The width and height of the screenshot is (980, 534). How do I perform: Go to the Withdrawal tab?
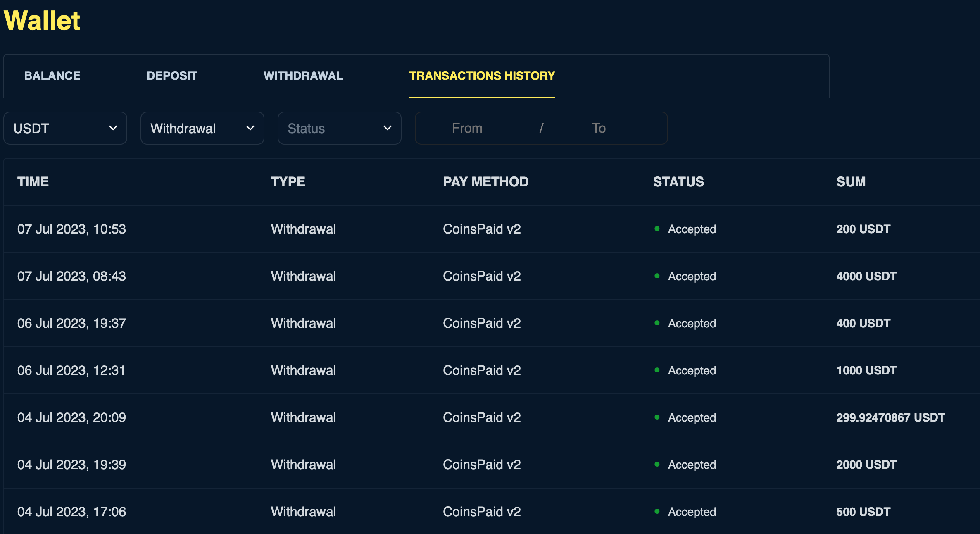[x=303, y=76]
